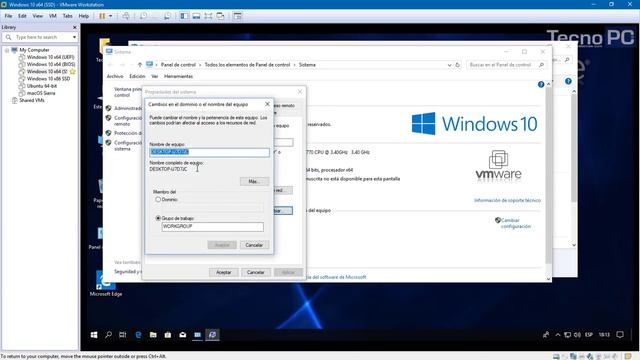Open taskbar search magnifier

point(109,335)
